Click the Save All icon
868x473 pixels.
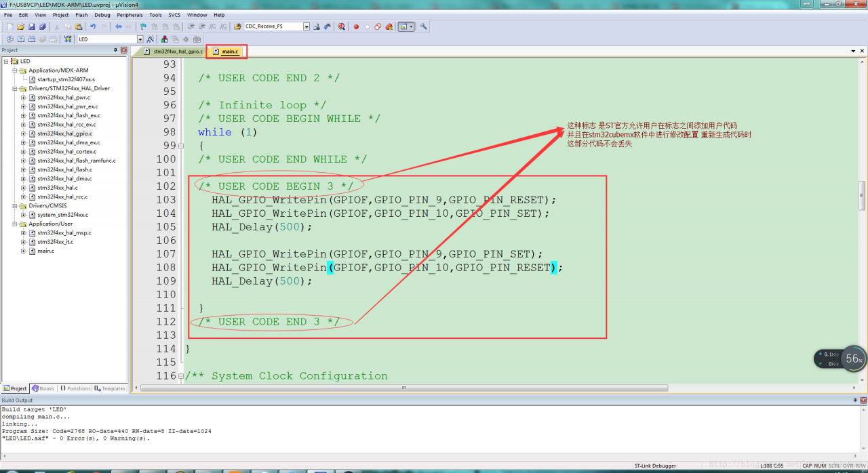pyautogui.click(x=42, y=26)
